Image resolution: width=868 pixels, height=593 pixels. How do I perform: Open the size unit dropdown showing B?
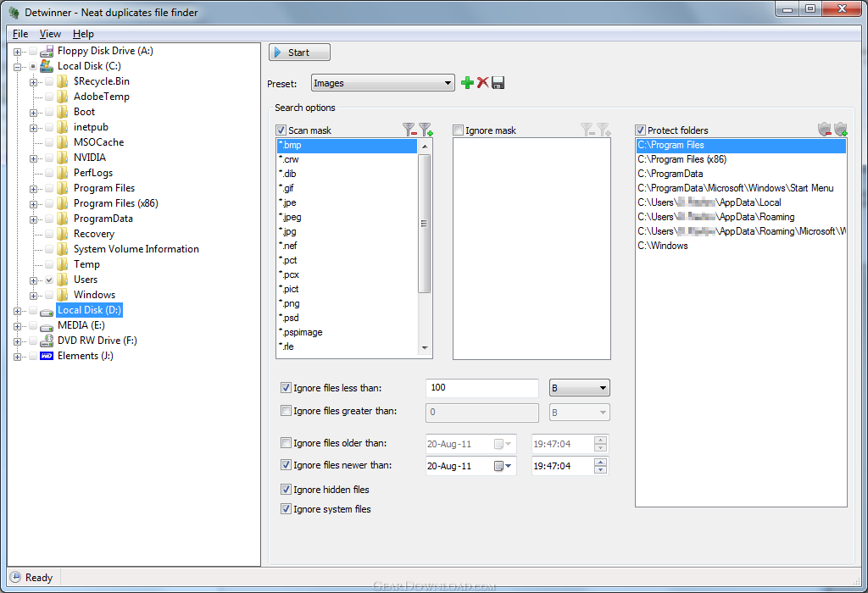coord(580,388)
